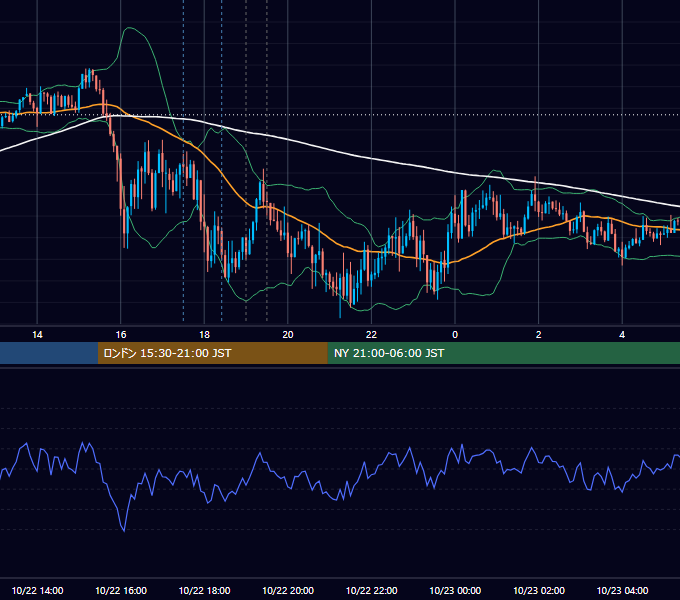Image resolution: width=680 pixels, height=600 pixels.
Task: Click the 10/22 18:00 time label
Action: [x=204, y=590]
